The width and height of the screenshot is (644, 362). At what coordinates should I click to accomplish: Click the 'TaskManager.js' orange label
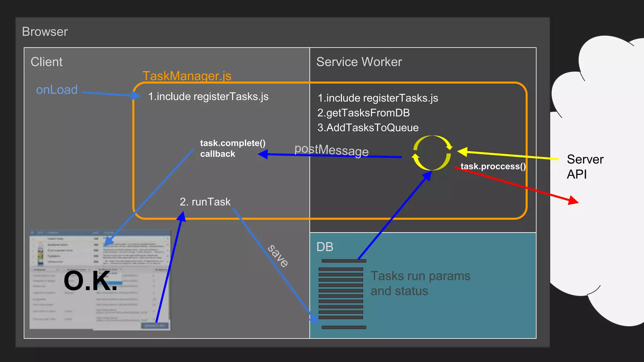click(x=187, y=76)
